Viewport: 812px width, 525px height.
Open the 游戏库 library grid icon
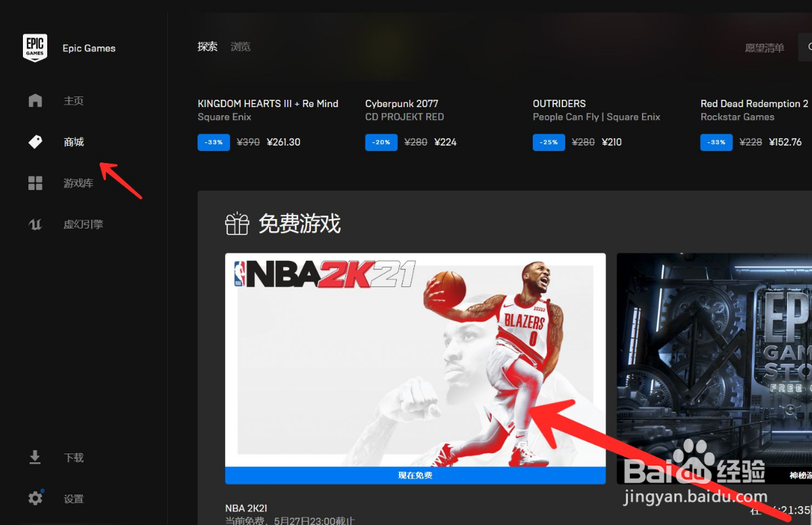pyautogui.click(x=35, y=183)
